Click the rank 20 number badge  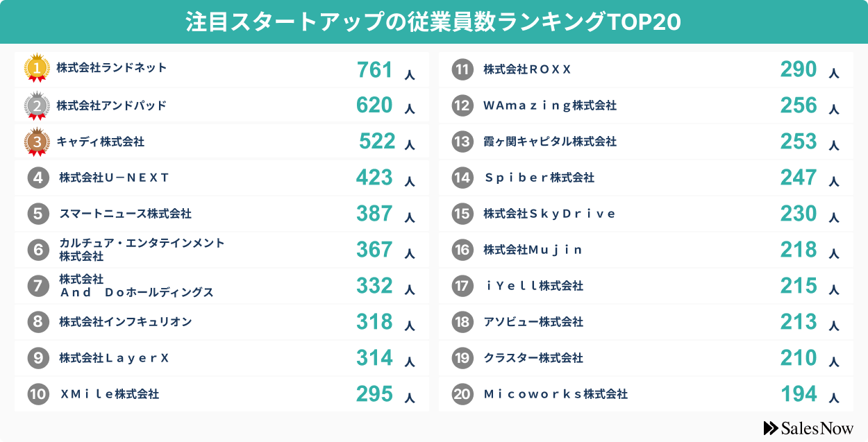point(462,394)
